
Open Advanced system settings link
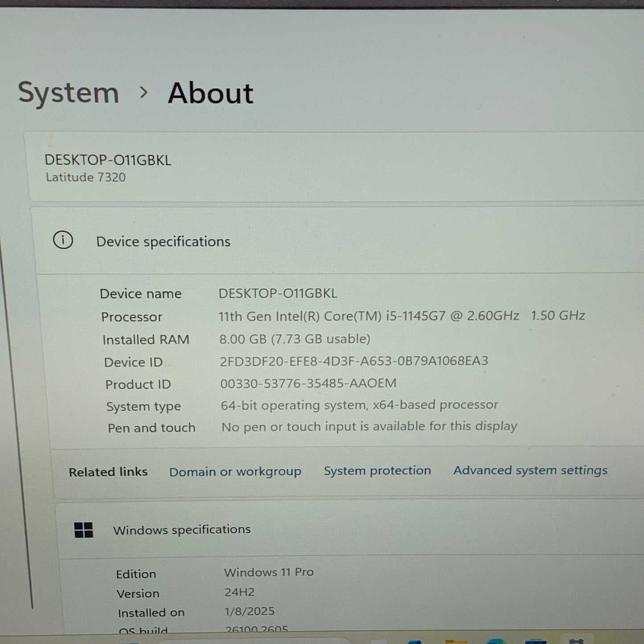530,470
